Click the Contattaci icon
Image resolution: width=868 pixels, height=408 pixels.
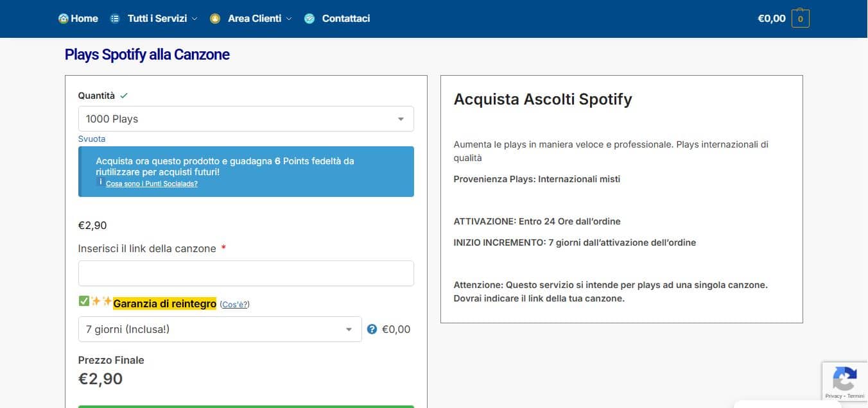[x=309, y=19]
